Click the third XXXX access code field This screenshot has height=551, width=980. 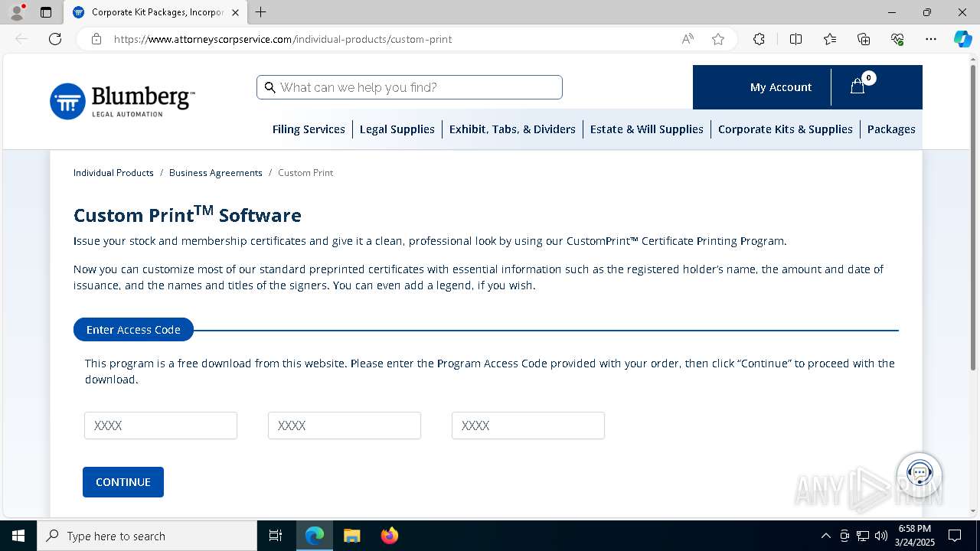[x=528, y=425]
